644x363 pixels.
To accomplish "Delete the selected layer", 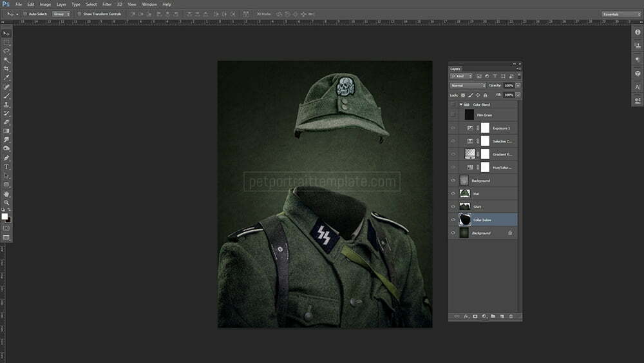I will pyautogui.click(x=511, y=317).
